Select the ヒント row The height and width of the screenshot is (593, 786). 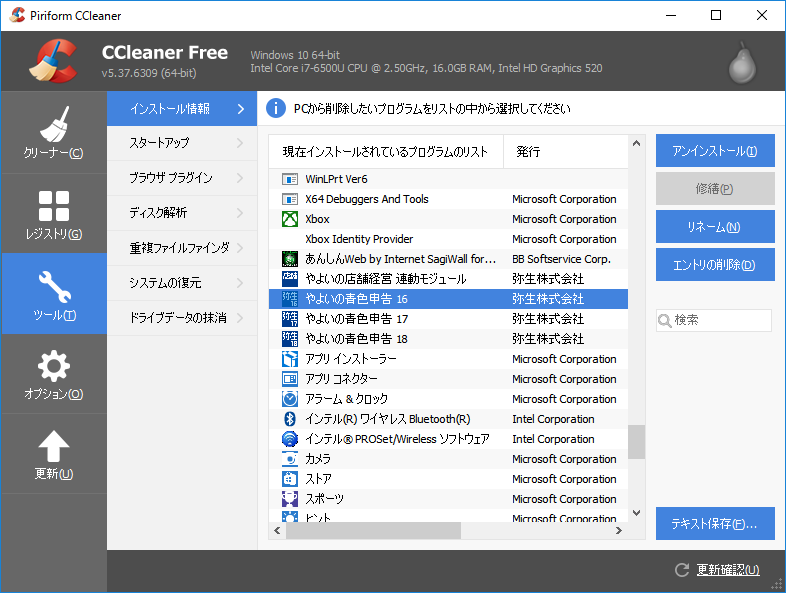click(x=448, y=516)
